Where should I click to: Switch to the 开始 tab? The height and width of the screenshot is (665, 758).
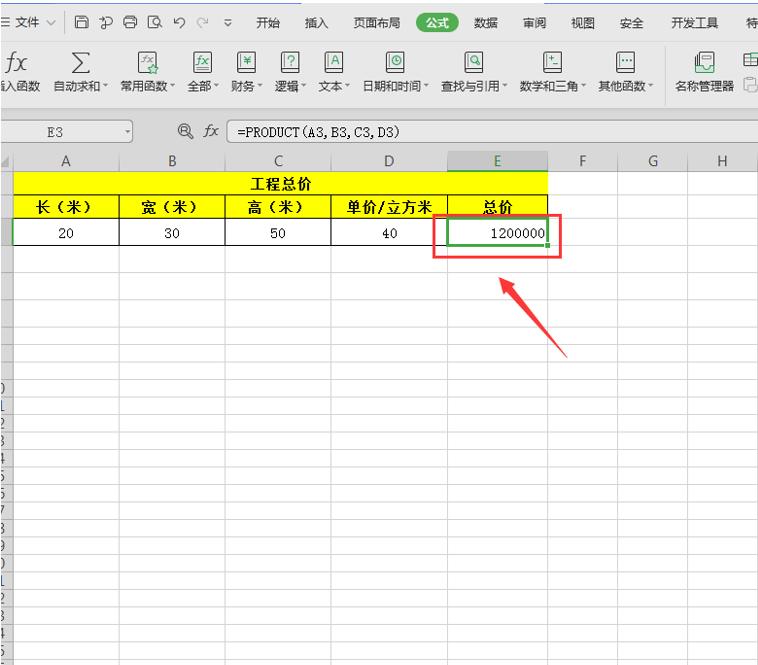268,23
